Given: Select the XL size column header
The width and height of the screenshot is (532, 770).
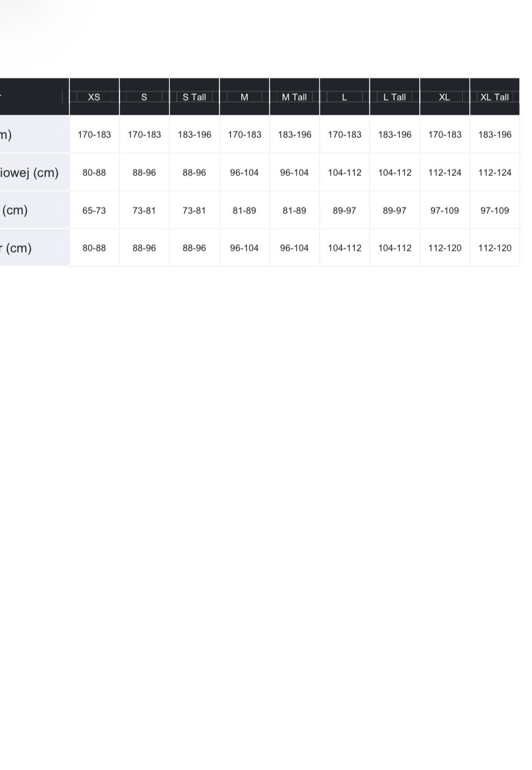Looking at the screenshot, I should (444, 97).
